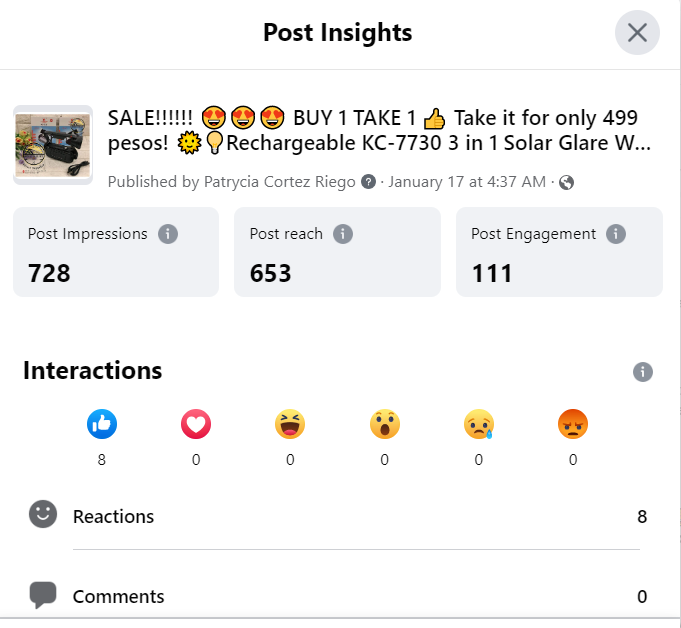Click the Post reach info icon
Image resolution: width=681 pixels, height=628 pixels.
click(343, 234)
